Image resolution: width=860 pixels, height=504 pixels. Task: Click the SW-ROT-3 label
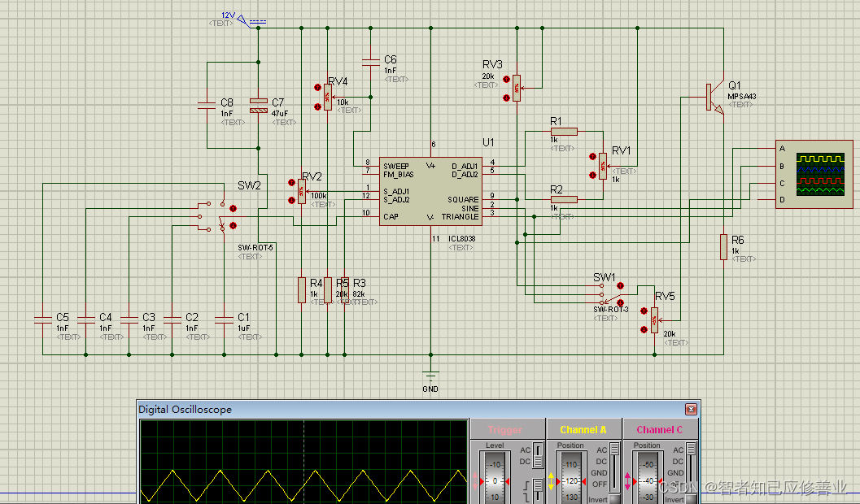[610, 310]
